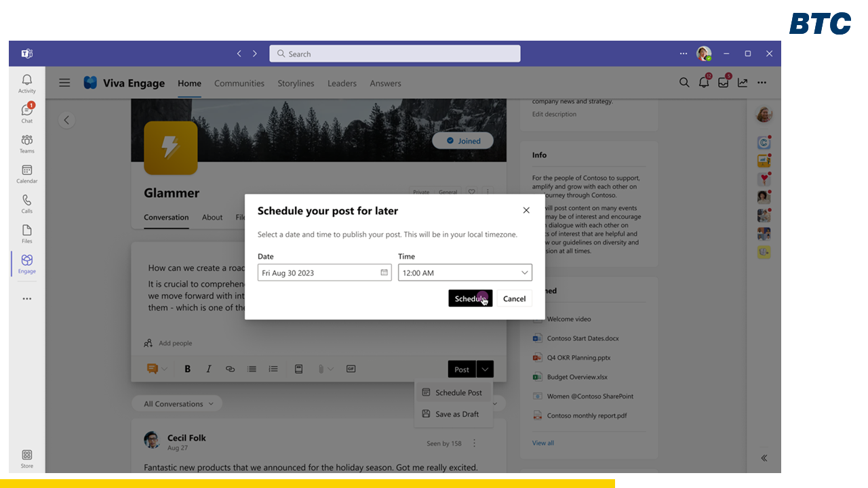Apply numbered list in post editor
This screenshot has width=868, height=488.
coord(273,369)
